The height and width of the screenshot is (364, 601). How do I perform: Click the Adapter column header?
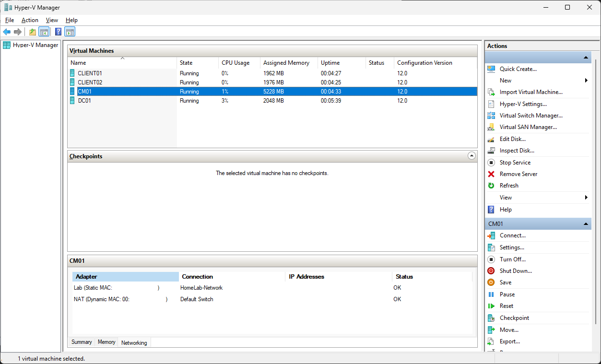(126, 277)
